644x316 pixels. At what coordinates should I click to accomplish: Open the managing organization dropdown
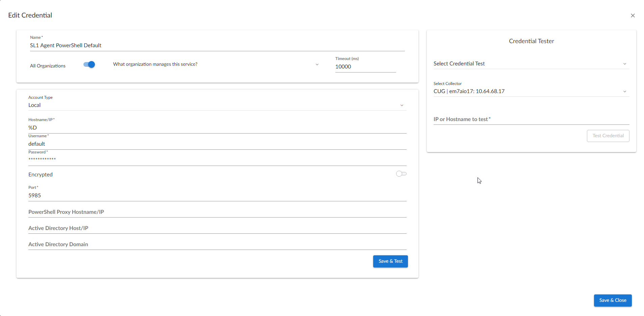point(215,64)
